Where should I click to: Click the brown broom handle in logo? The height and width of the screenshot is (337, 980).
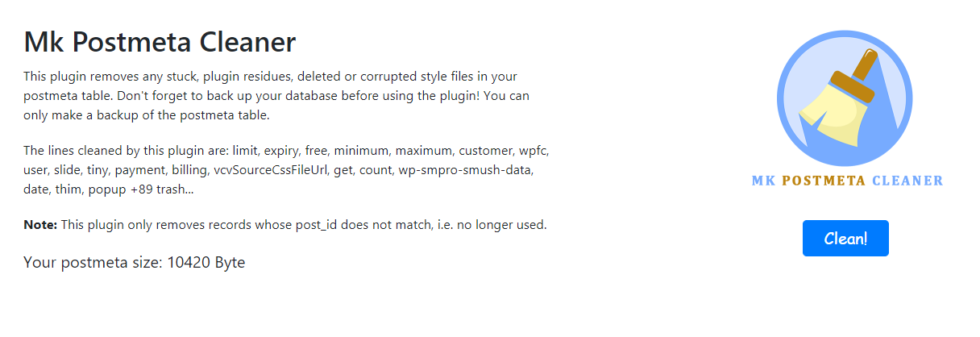click(863, 64)
